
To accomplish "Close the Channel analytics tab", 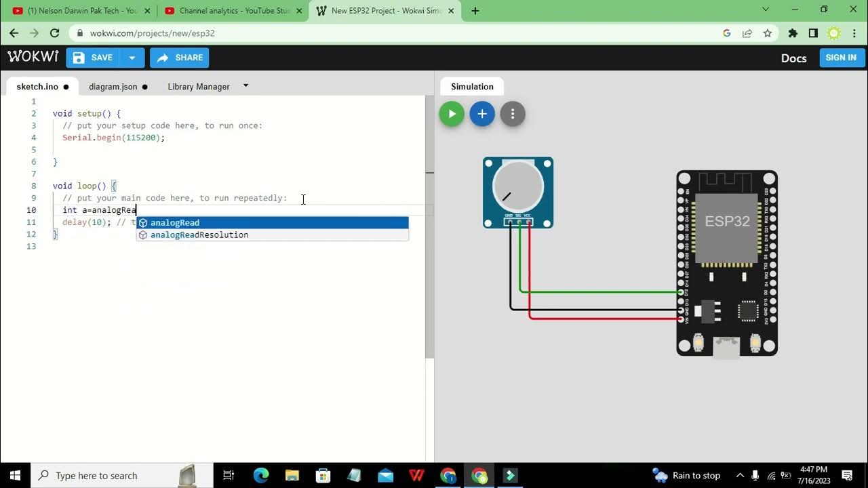I will tap(299, 11).
